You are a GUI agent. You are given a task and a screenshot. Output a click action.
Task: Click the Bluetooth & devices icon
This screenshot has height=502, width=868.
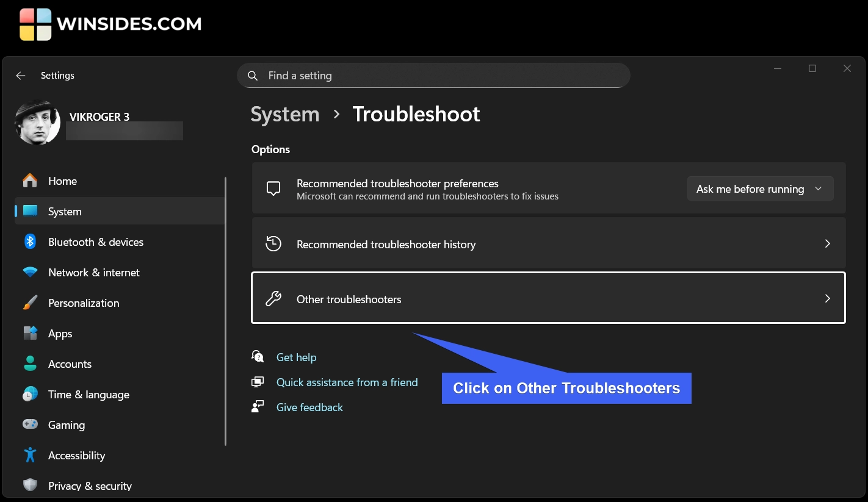coord(30,242)
